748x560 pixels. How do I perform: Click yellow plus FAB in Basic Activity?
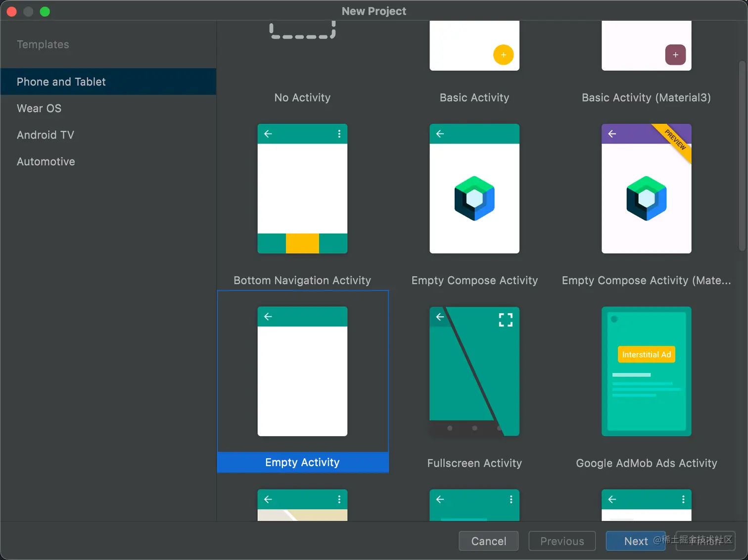coord(503,55)
